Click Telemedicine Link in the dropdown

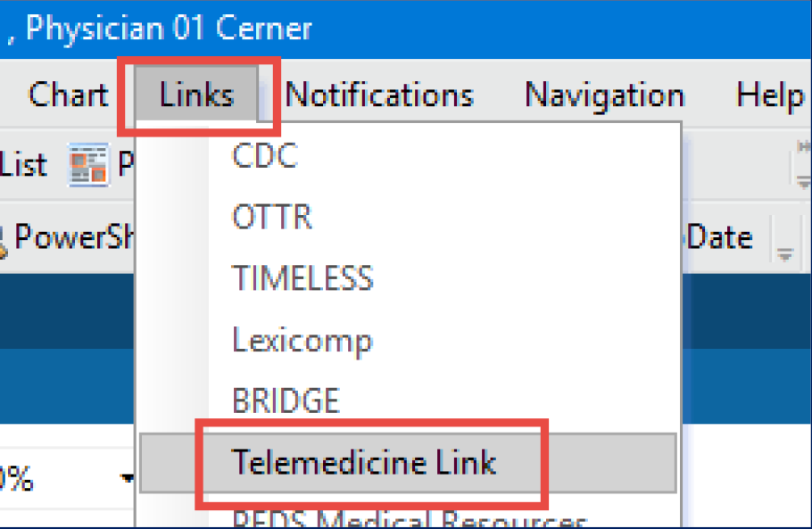[x=364, y=462]
